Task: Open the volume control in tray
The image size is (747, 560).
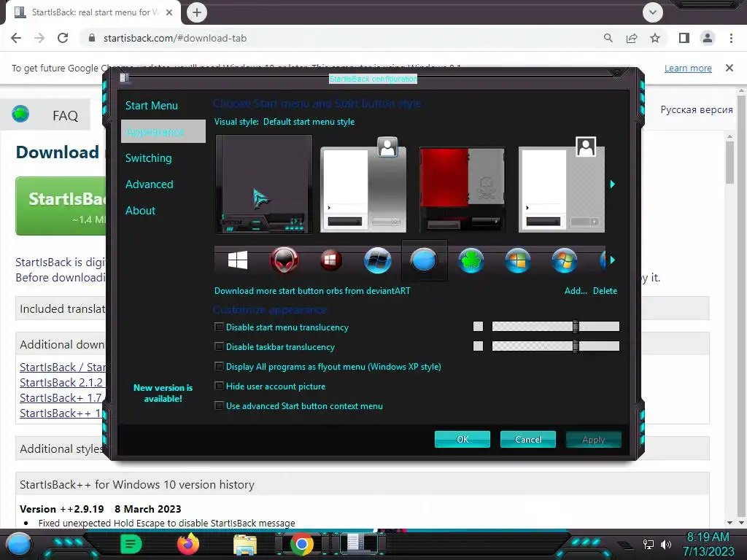Action: pyautogui.click(x=666, y=545)
